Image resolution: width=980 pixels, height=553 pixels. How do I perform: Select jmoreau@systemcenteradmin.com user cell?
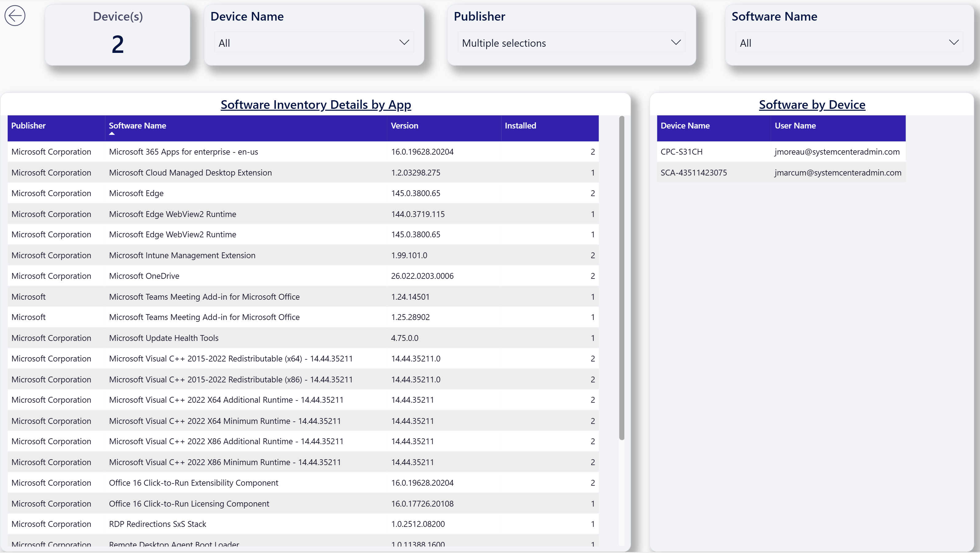point(837,152)
